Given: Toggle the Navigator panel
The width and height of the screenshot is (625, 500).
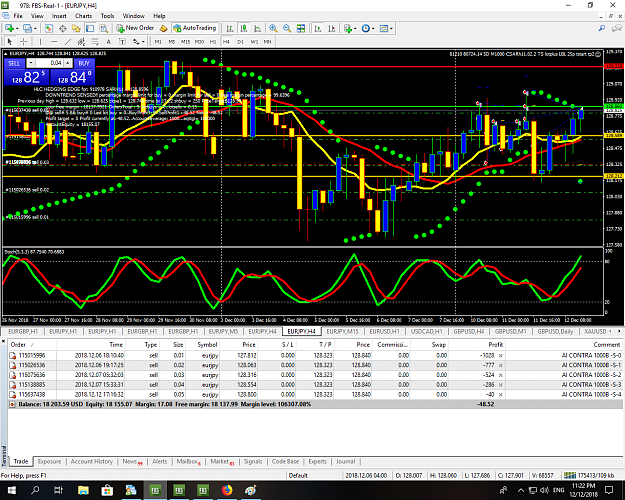Looking at the screenshot, I should 76,28.
